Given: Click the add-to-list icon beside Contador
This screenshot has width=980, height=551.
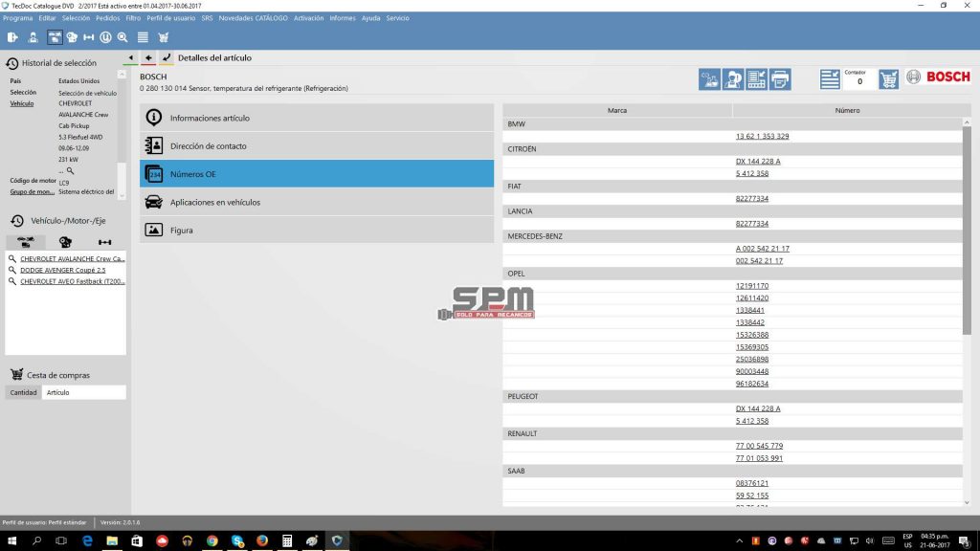Looking at the screenshot, I should click(830, 79).
